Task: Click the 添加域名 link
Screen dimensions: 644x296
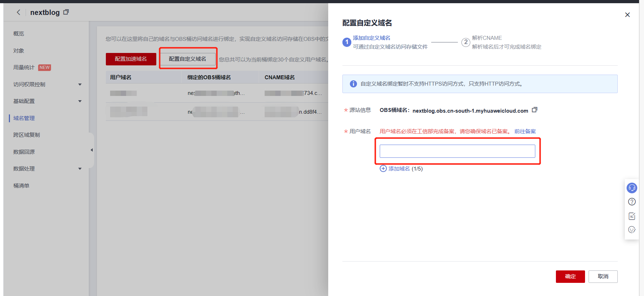Action: pos(399,169)
